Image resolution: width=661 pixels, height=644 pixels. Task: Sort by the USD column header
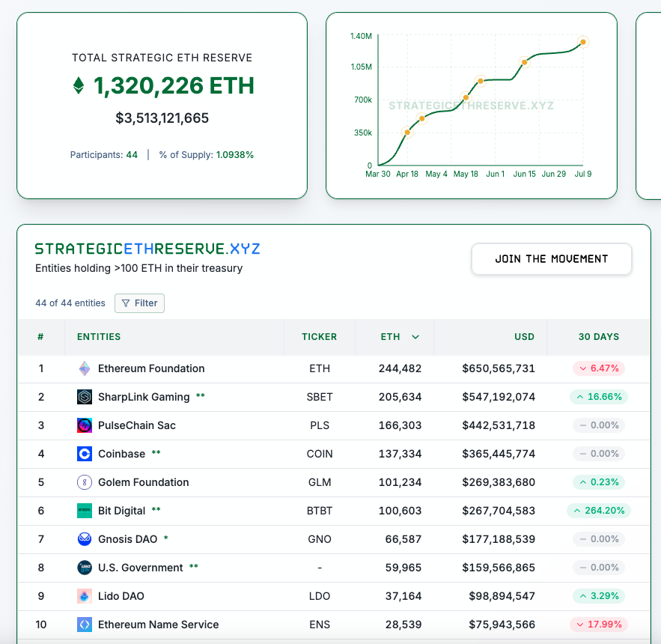coord(525,337)
